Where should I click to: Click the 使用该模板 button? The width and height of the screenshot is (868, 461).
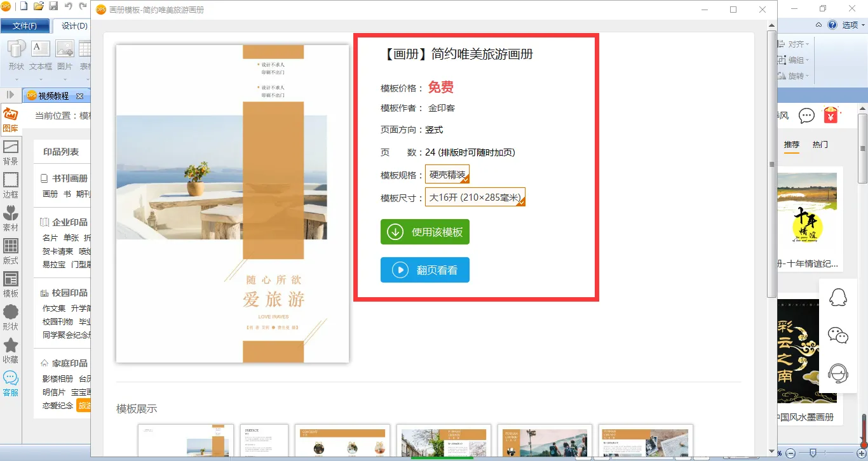pos(425,232)
